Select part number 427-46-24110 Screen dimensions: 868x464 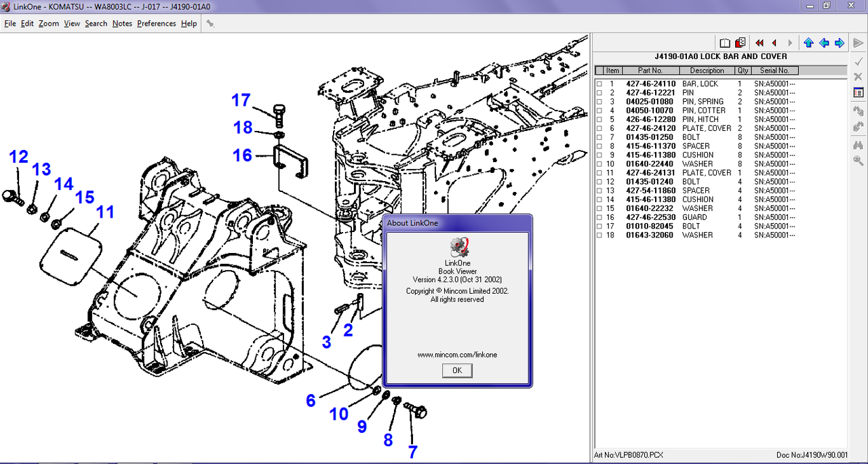(650, 84)
